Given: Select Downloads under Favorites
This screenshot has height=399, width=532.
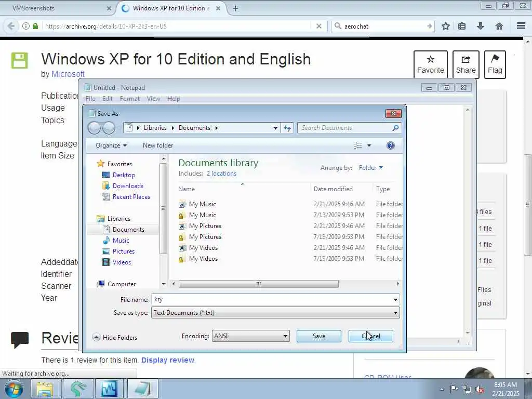Looking at the screenshot, I should pyautogui.click(x=128, y=186).
